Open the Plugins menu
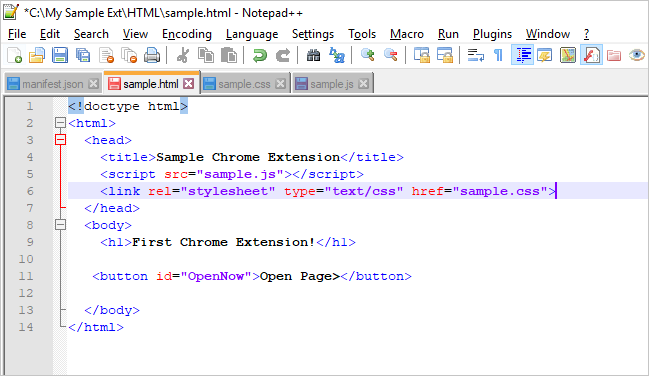 point(492,34)
